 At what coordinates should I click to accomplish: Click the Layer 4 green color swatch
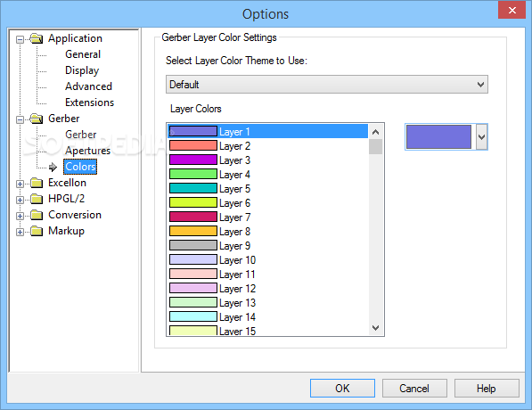193,174
